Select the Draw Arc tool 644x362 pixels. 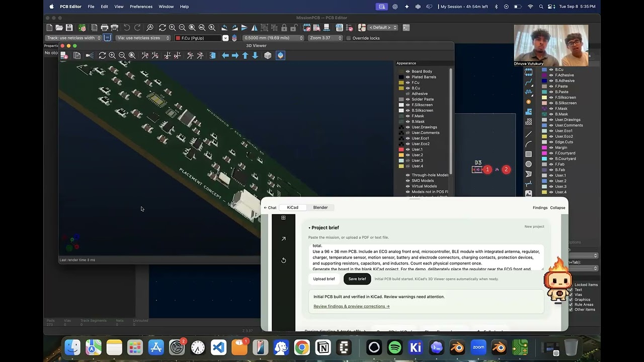pos(529,144)
